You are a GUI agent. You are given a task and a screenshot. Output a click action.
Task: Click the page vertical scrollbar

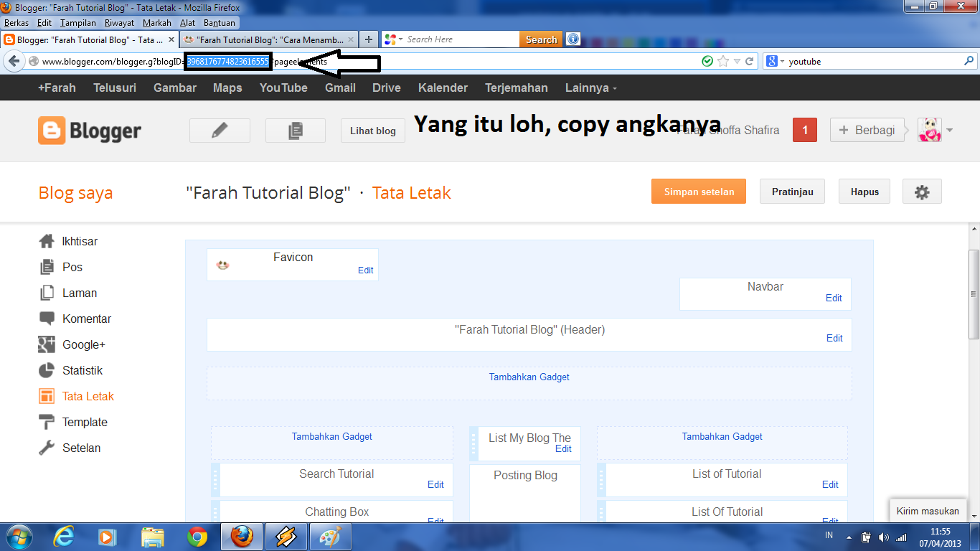tap(974, 294)
